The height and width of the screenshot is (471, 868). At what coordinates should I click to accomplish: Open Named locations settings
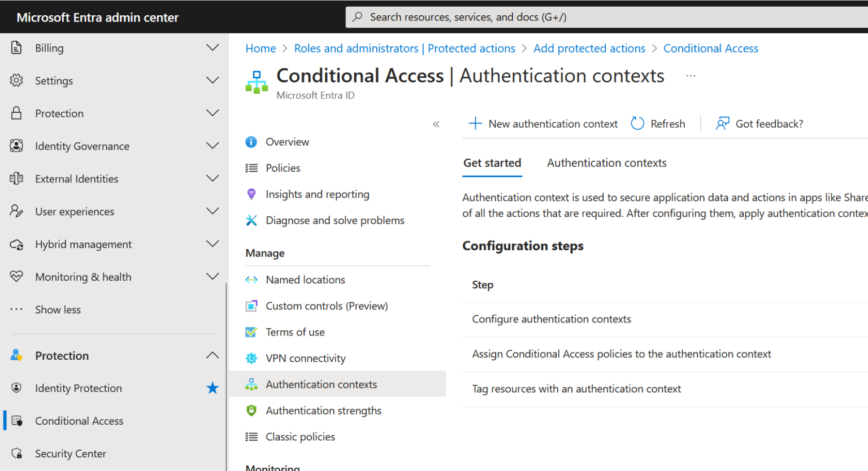[305, 280]
